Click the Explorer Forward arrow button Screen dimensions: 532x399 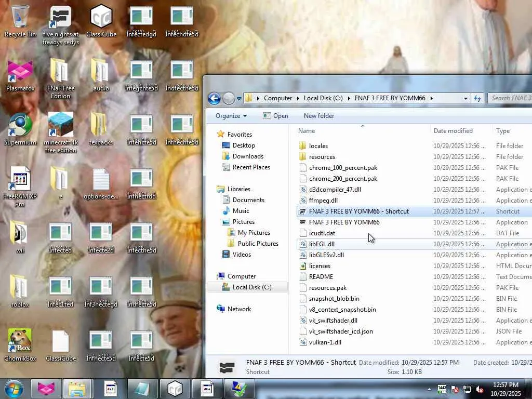click(x=229, y=98)
